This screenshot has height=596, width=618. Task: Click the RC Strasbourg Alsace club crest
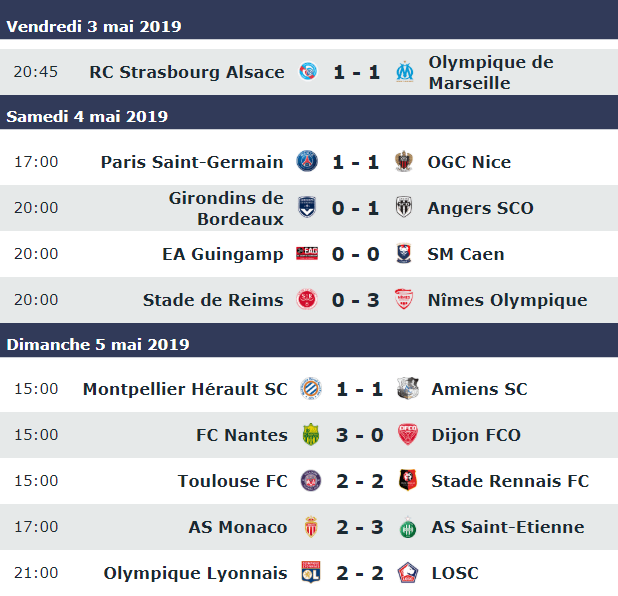pos(308,72)
